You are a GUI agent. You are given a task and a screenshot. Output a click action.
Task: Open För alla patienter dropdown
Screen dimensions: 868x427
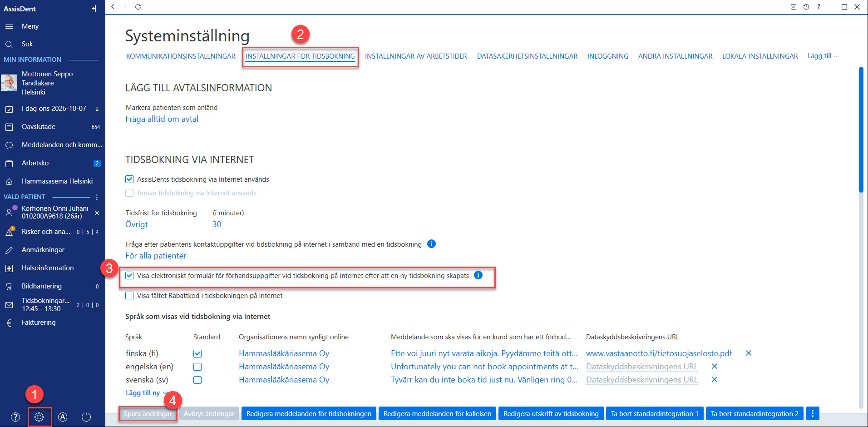(x=156, y=256)
